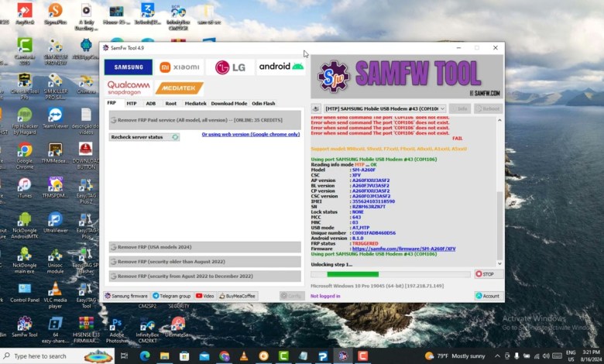Open UltraViewer desktop shortcut

56,222
